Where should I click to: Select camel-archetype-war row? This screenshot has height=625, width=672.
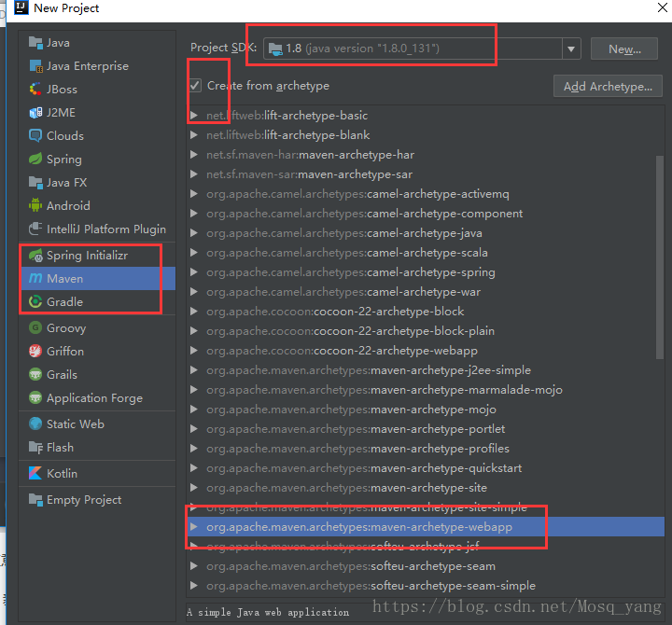pos(426,292)
